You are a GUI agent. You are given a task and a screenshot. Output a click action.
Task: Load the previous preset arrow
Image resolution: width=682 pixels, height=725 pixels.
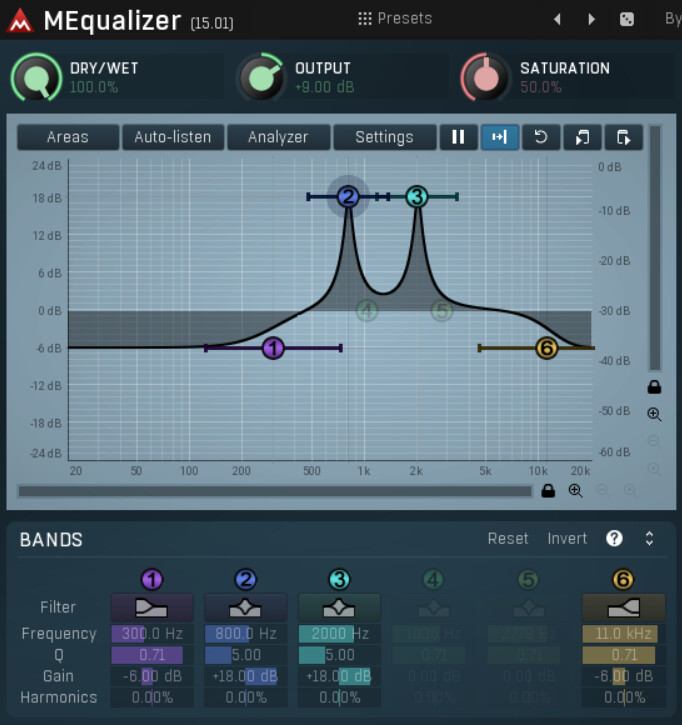point(557,19)
